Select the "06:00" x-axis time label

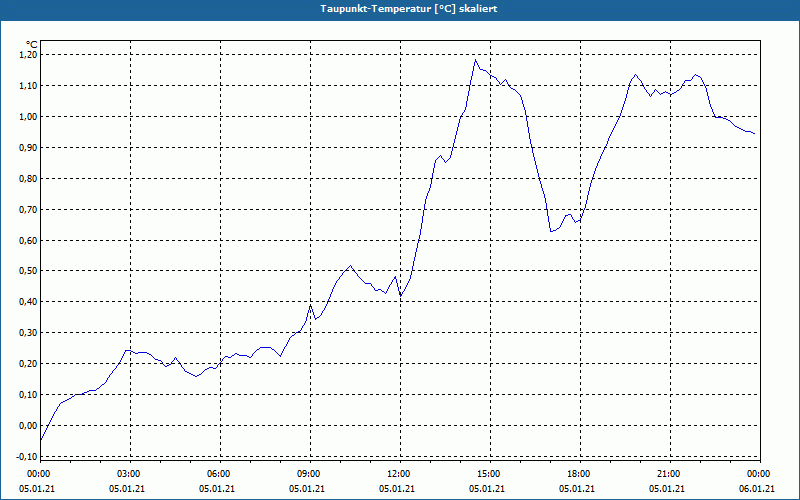tap(217, 474)
